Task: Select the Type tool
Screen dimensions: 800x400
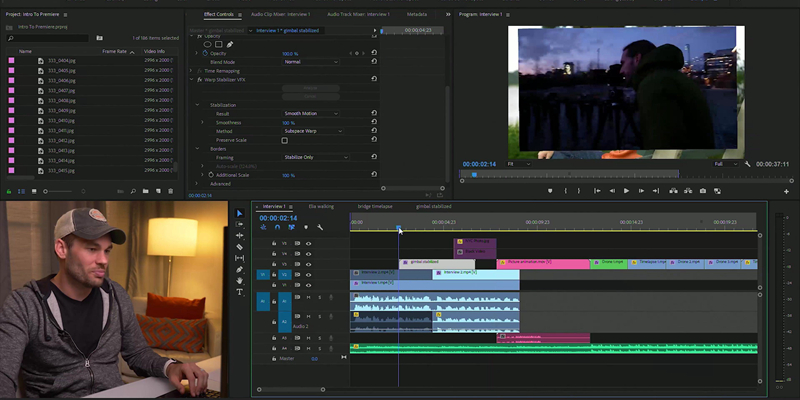Action: click(240, 292)
